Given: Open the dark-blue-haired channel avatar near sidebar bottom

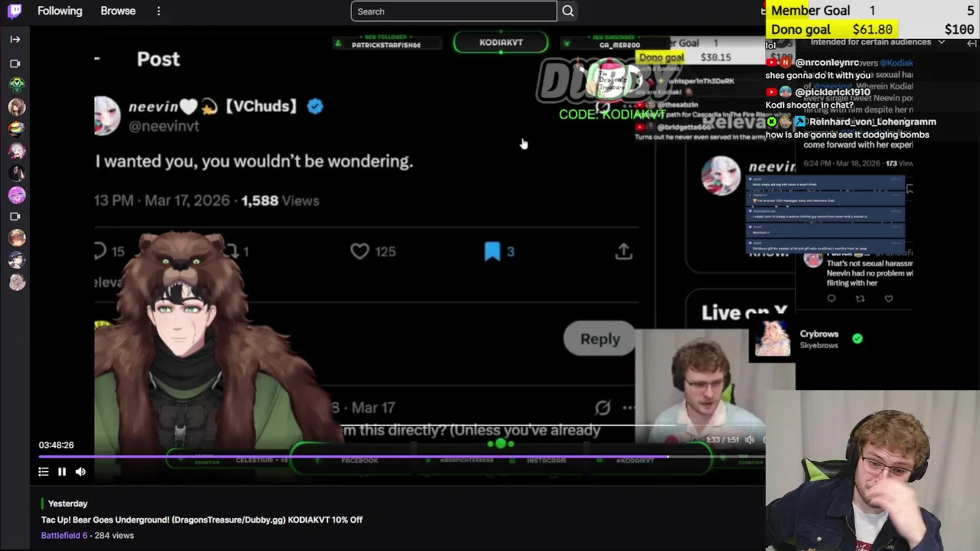Looking at the screenshot, I should (16, 260).
